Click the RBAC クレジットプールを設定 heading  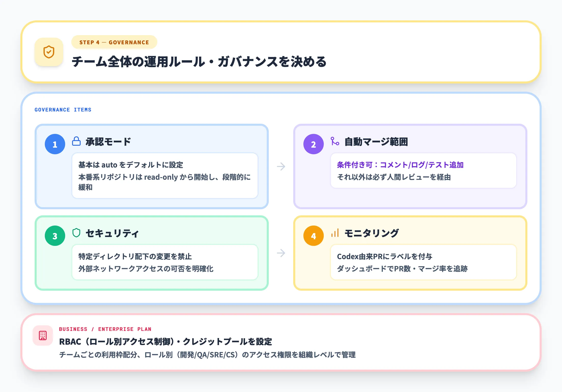pyautogui.click(x=165, y=342)
